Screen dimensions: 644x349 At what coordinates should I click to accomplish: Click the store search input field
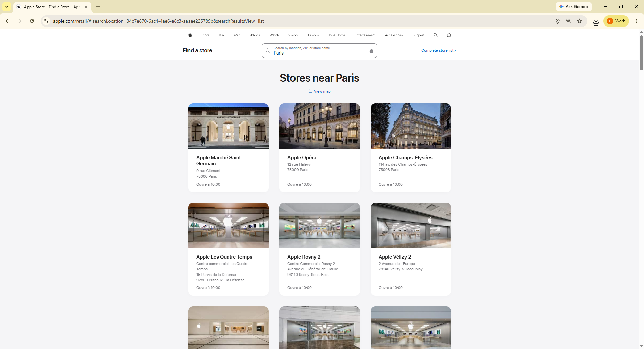[x=319, y=51]
